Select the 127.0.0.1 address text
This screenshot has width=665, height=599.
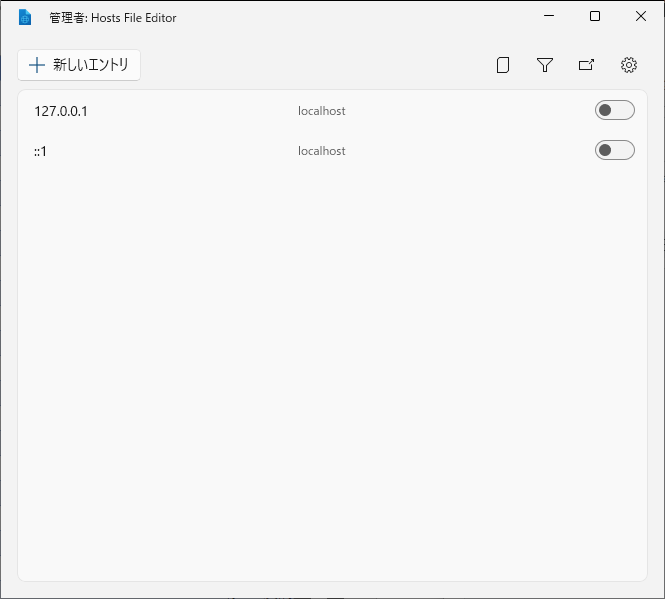[x=61, y=111]
